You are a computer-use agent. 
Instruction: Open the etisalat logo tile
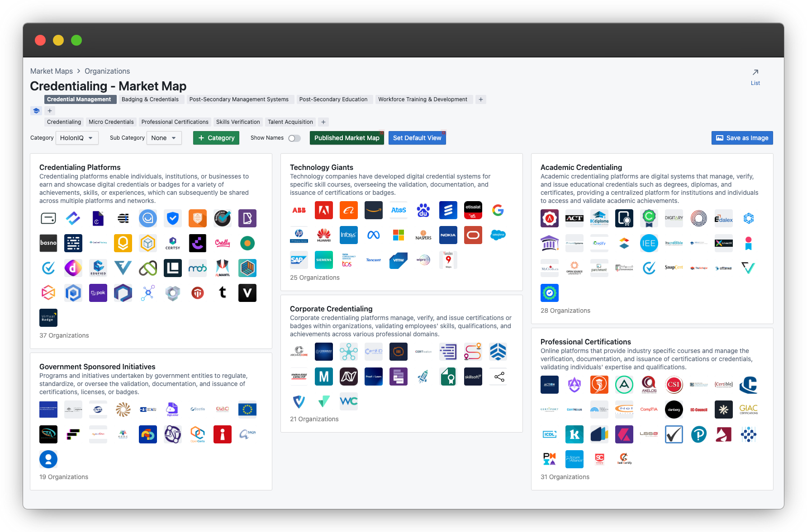(473, 210)
